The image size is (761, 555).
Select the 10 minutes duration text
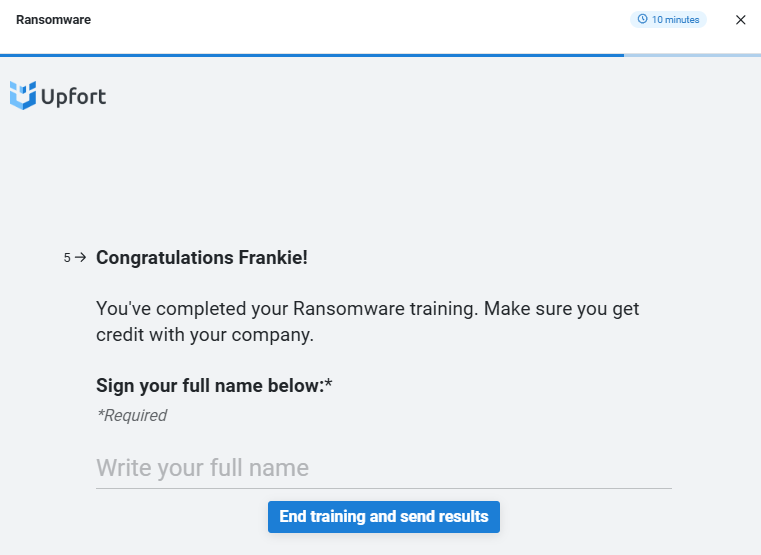(x=675, y=19)
